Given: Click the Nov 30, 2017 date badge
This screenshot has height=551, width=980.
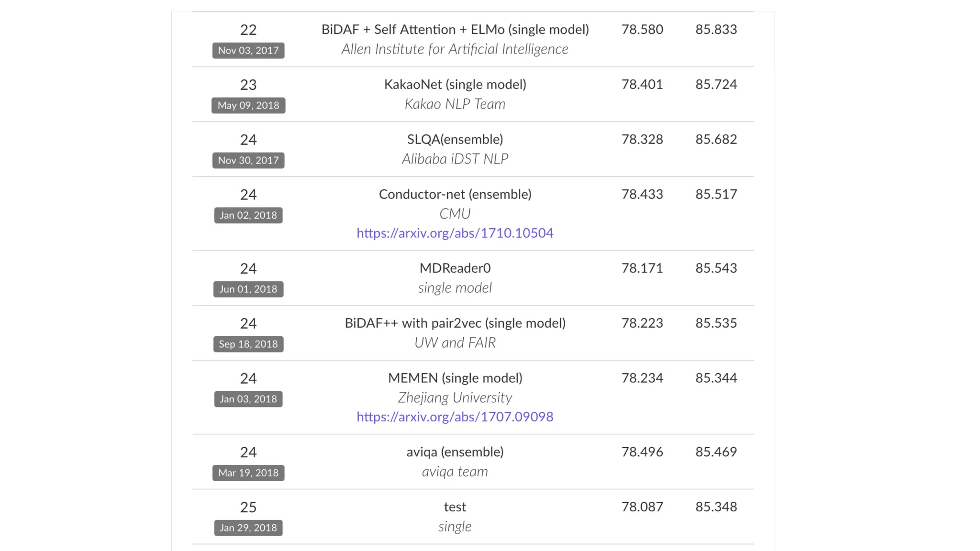Looking at the screenshot, I should [x=248, y=160].
